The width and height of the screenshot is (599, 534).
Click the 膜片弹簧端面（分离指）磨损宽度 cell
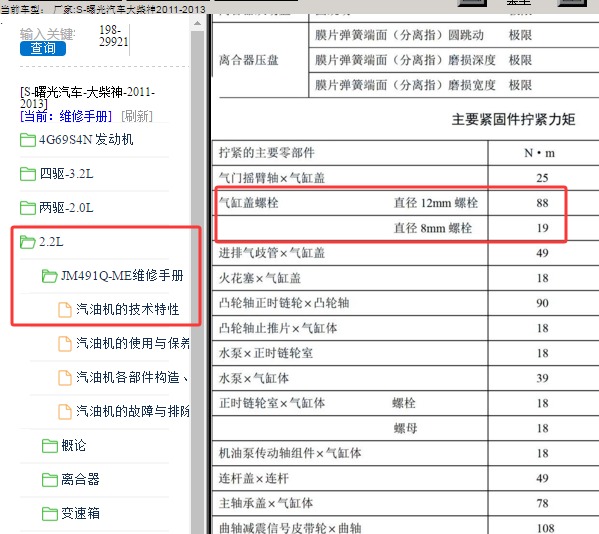pyautogui.click(x=405, y=85)
